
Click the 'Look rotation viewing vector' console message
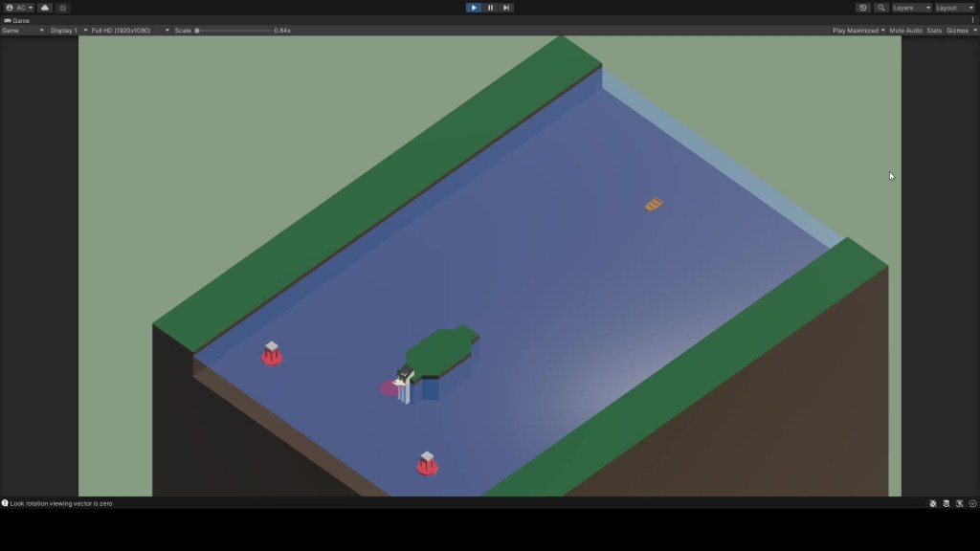click(61, 503)
